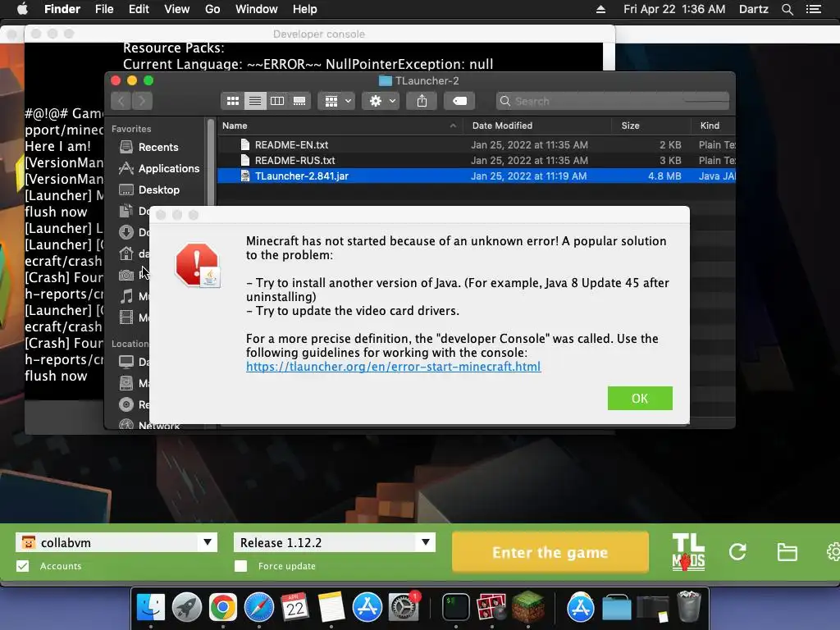Open the File menu
This screenshot has width=840, height=630.
coord(104,9)
